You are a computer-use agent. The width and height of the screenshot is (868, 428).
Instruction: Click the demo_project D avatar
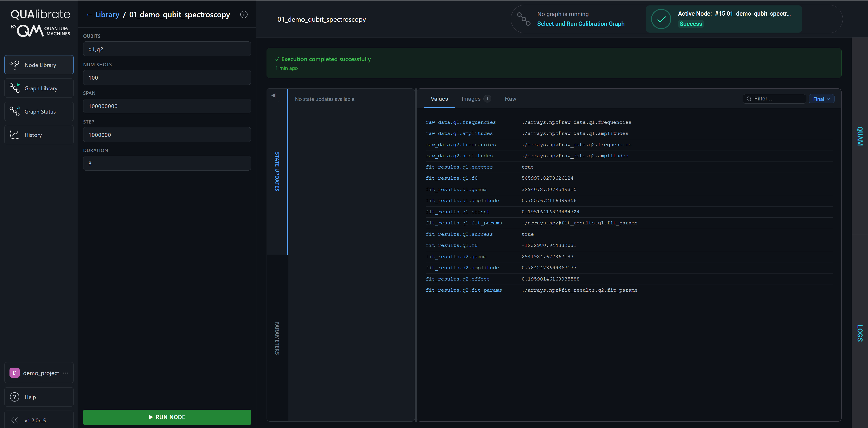pyautogui.click(x=14, y=373)
